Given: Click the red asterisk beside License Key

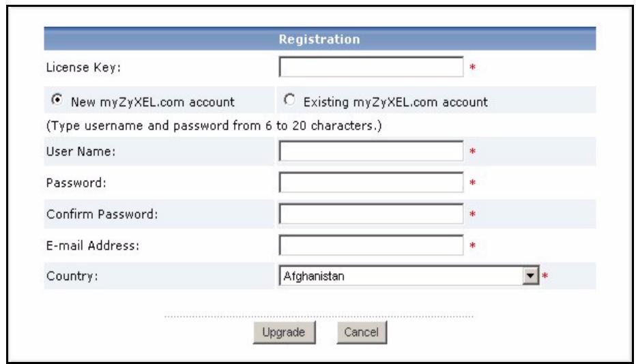Looking at the screenshot, I should pos(472,68).
